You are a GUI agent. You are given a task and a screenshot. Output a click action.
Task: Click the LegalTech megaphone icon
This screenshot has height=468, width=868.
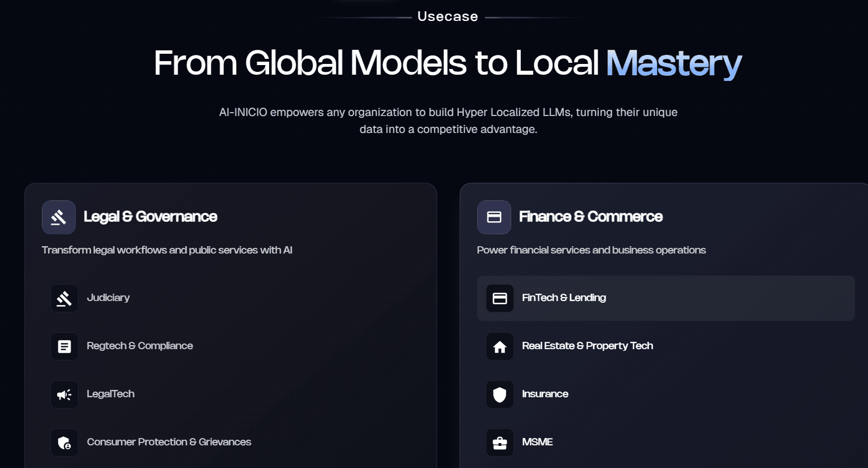(x=64, y=394)
